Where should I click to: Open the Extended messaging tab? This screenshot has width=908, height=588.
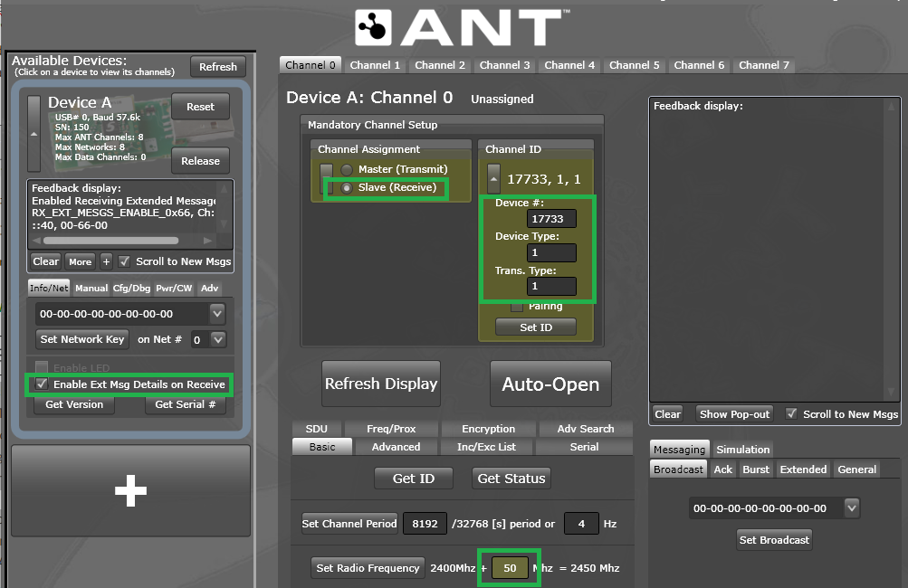click(803, 469)
